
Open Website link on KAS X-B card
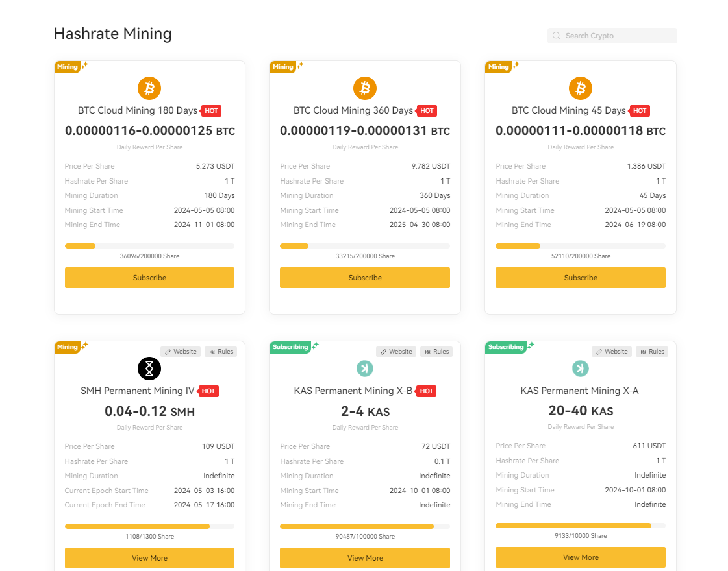click(x=397, y=352)
